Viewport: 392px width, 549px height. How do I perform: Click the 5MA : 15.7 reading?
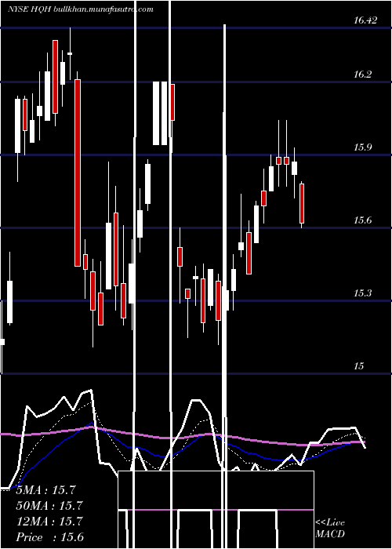(46, 490)
